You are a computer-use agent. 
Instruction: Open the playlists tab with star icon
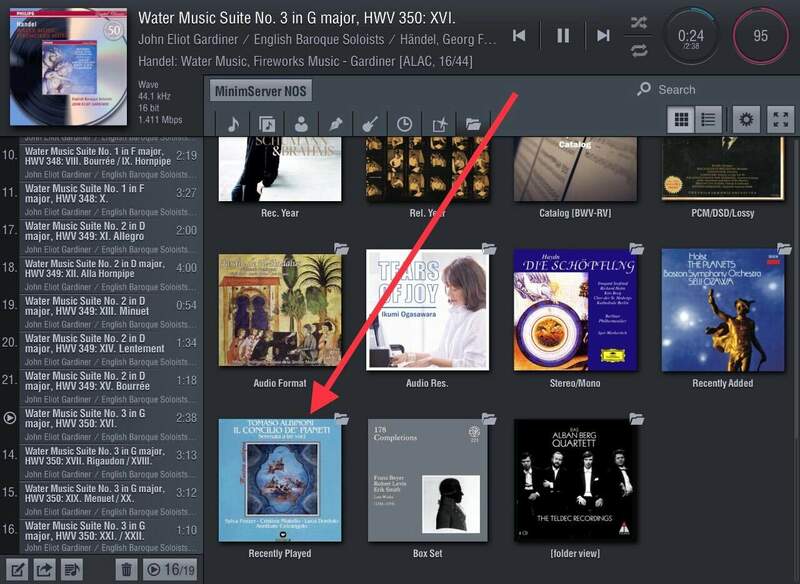[x=439, y=124]
